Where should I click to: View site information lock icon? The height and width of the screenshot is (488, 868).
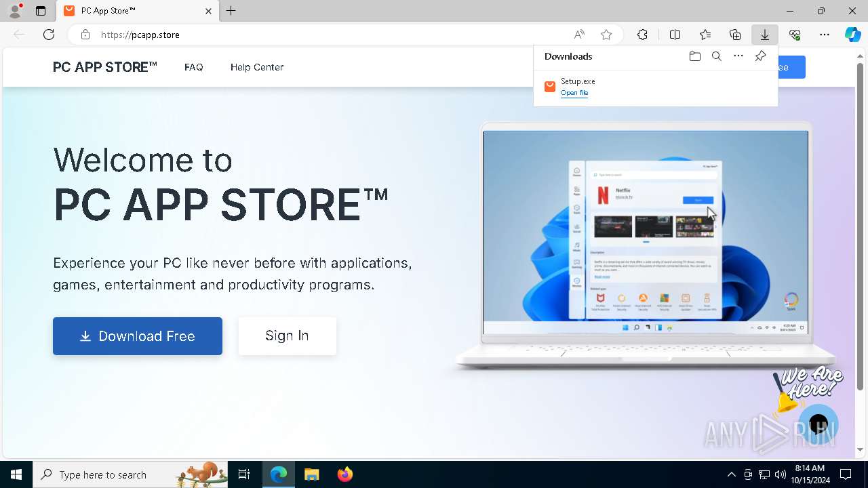(x=85, y=35)
